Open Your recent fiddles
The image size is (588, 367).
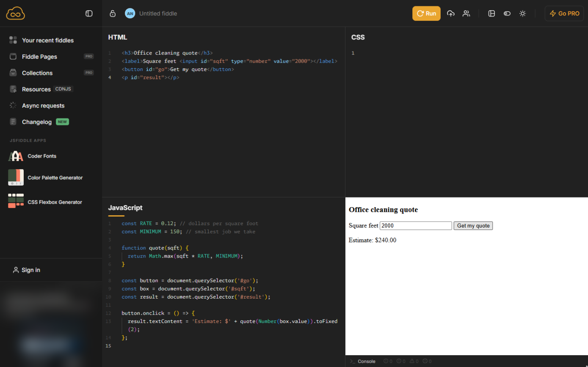48,40
